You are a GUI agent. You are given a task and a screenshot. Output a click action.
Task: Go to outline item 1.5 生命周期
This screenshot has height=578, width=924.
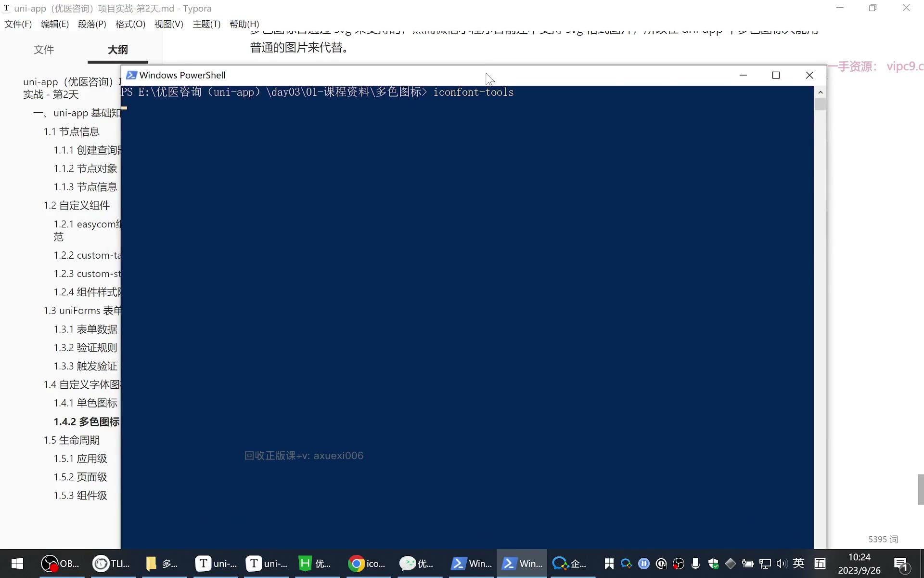click(72, 440)
